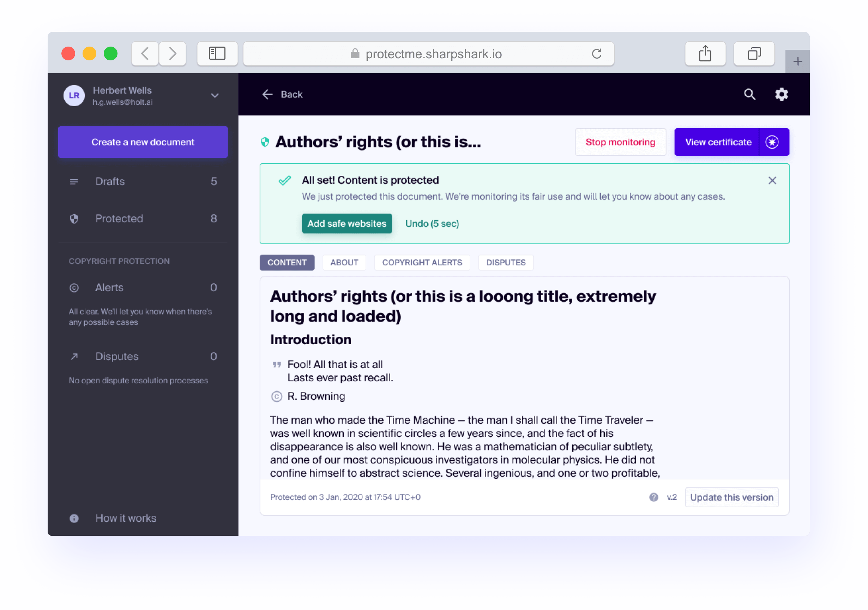
Task: Click Update this version button
Action: (x=731, y=497)
